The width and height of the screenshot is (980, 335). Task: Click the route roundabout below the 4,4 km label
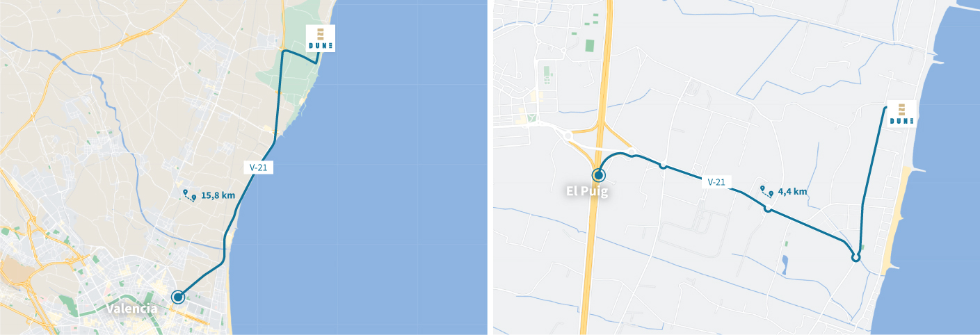pyautogui.click(x=767, y=209)
